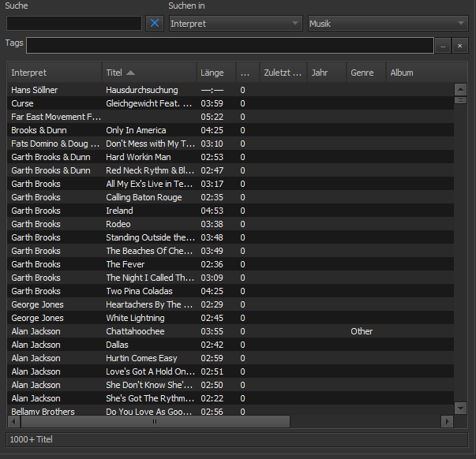This screenshot has height=459, width=476.
Task: Open the Interpret search-in dropdown
Action: point(236,24)
